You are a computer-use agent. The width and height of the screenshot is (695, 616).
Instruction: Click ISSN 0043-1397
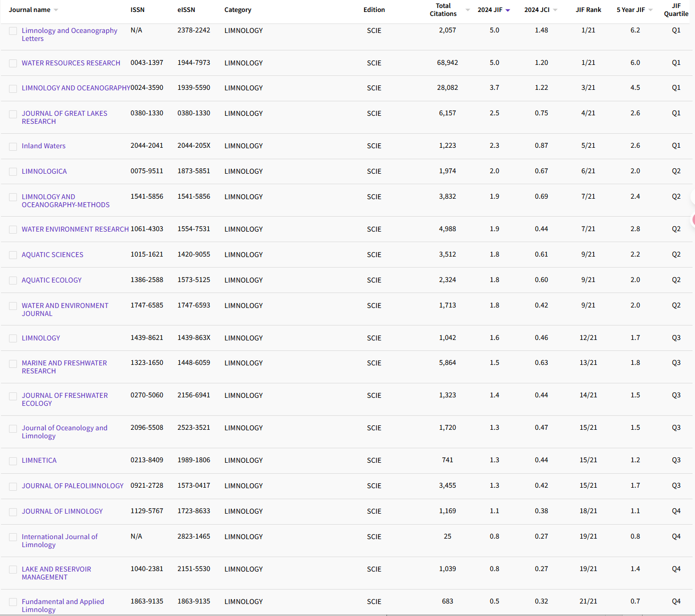147,63
